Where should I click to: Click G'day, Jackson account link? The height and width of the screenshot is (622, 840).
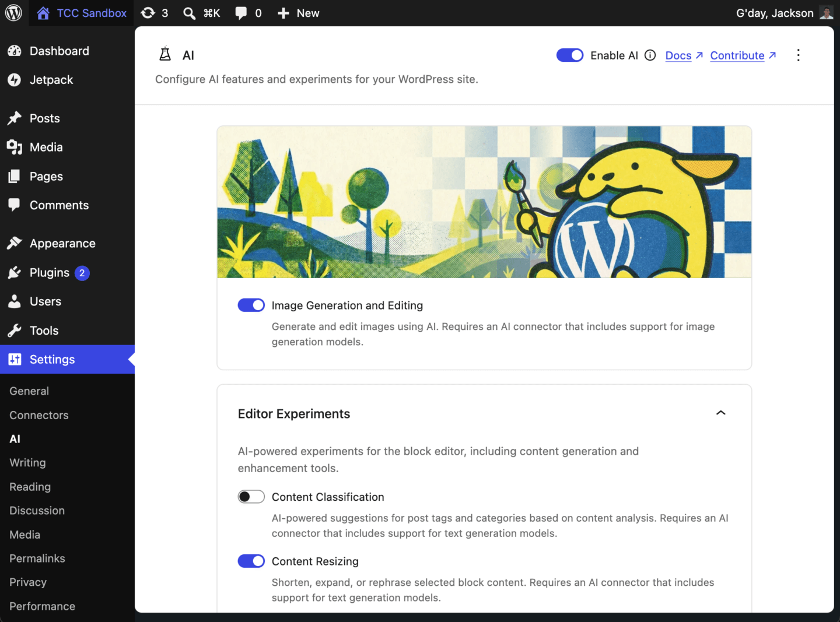point(775,13)
